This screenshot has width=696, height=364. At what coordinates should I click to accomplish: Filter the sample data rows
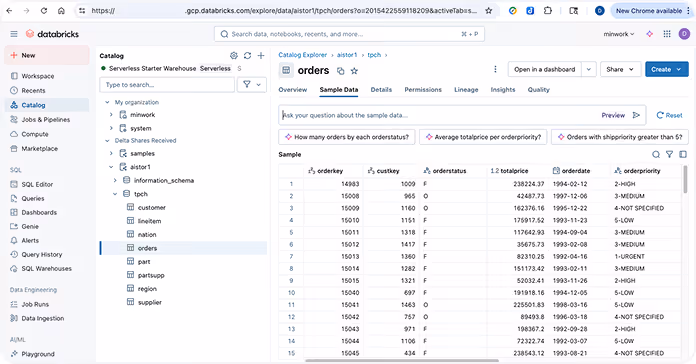tap(669, 154)
